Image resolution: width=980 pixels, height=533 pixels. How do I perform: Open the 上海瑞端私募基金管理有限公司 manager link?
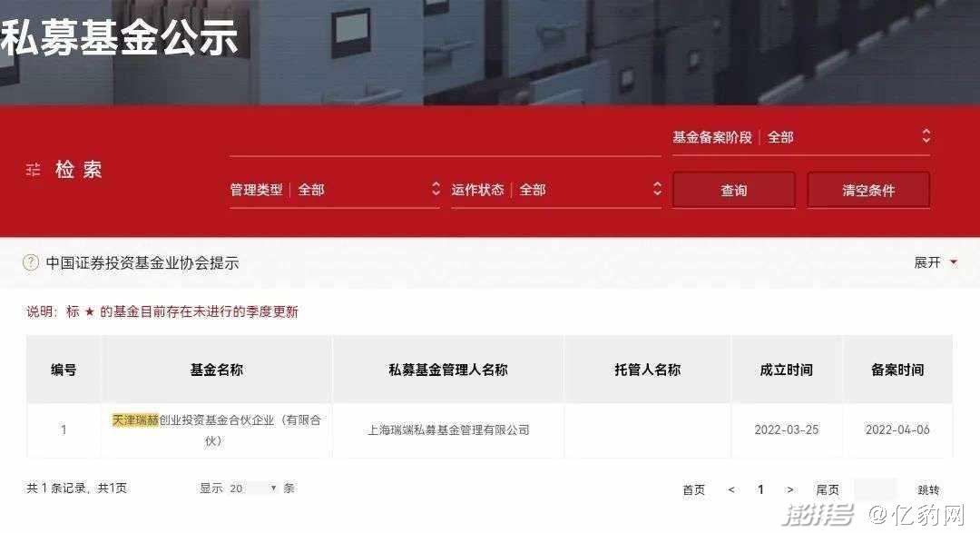pos(448,429)
